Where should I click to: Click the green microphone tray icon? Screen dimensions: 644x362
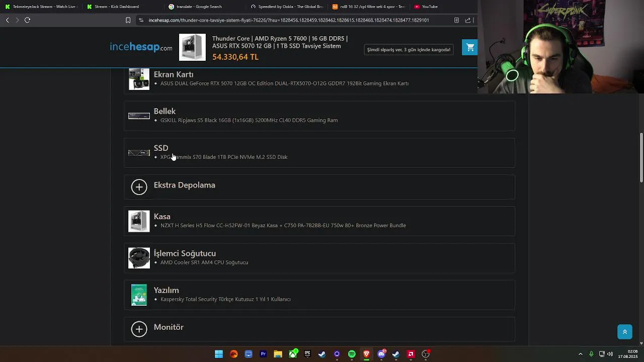point(591,354)
